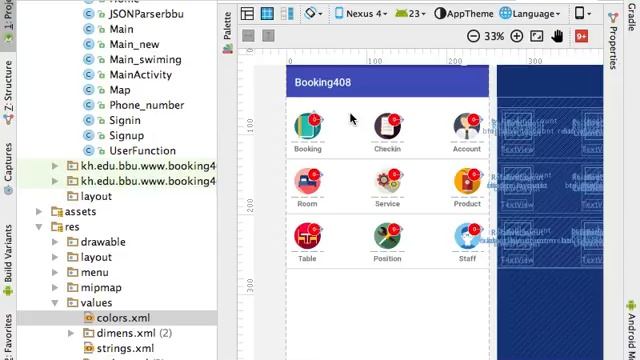Open the Build Variants tool window
Viewport: 640px width, 360px height.
pyautogui.click(x=8, y=260)
